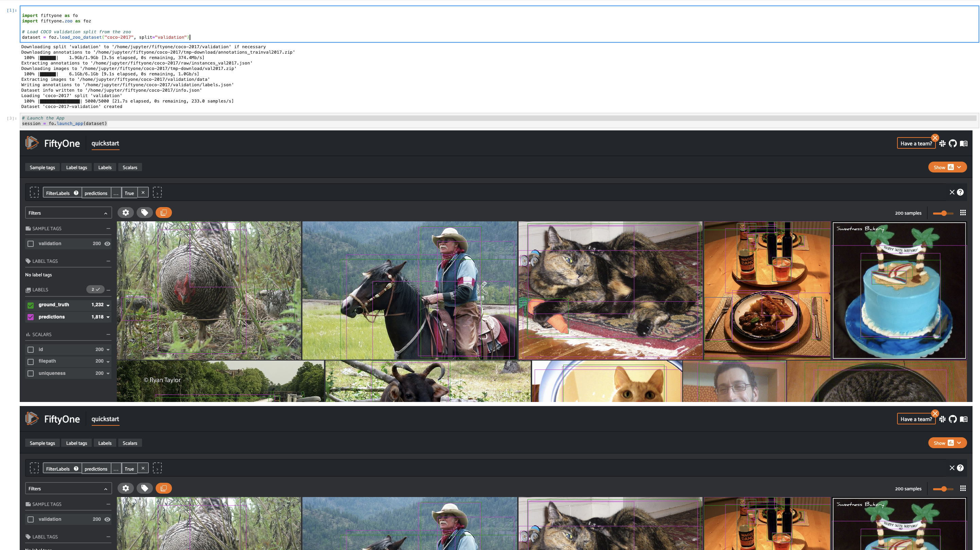The width and height of the screenshot is (980, 550).
Task: Enable filepath scalar checkbox
Action: 31,362
